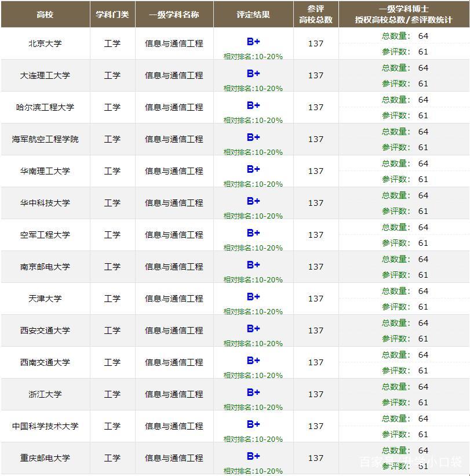Viewport: 470px width, 476px height.
Task: Click the B+ grade for 天津大学
Action: [253, 297]
